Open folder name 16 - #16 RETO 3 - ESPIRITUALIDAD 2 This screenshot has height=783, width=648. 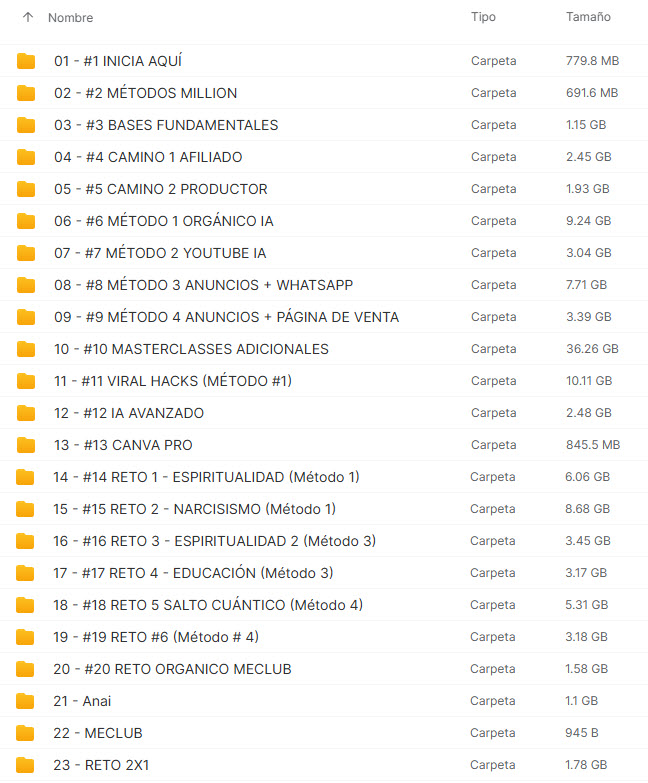pyautogui.click(x=215, y=541)
